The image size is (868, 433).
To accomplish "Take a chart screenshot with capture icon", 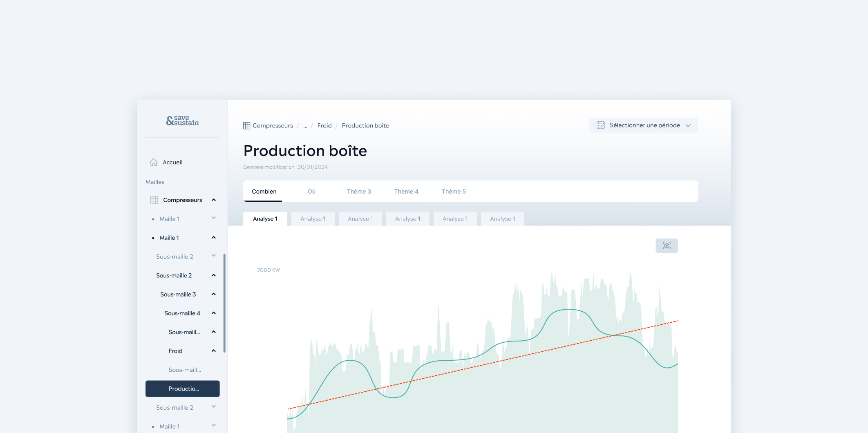I will 667,246.
